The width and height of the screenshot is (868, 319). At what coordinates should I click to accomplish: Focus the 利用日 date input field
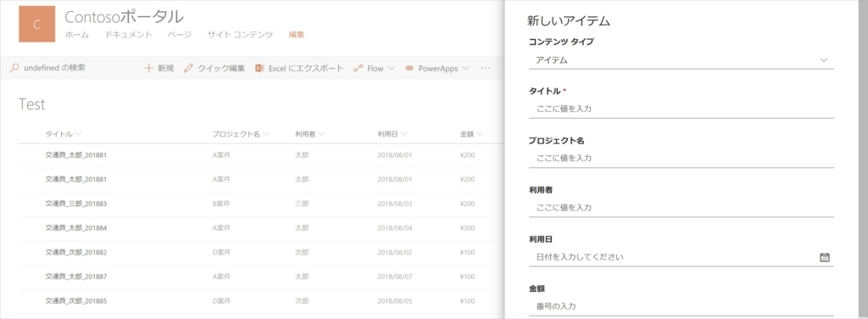point(681,257)
